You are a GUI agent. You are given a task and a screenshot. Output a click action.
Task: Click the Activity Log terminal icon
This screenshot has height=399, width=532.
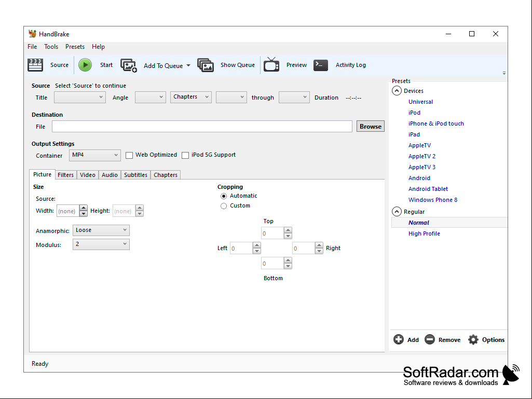click(x=321, y=65)
